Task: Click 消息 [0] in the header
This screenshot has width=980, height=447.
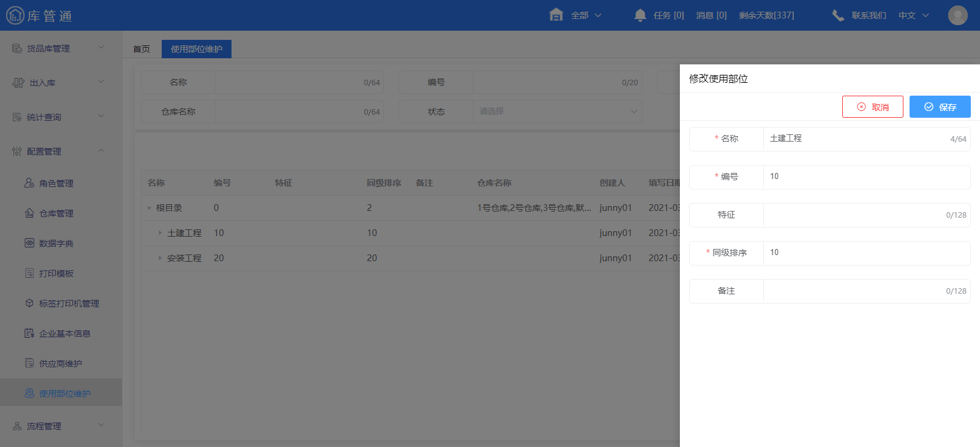Action: tap(712, 15)
